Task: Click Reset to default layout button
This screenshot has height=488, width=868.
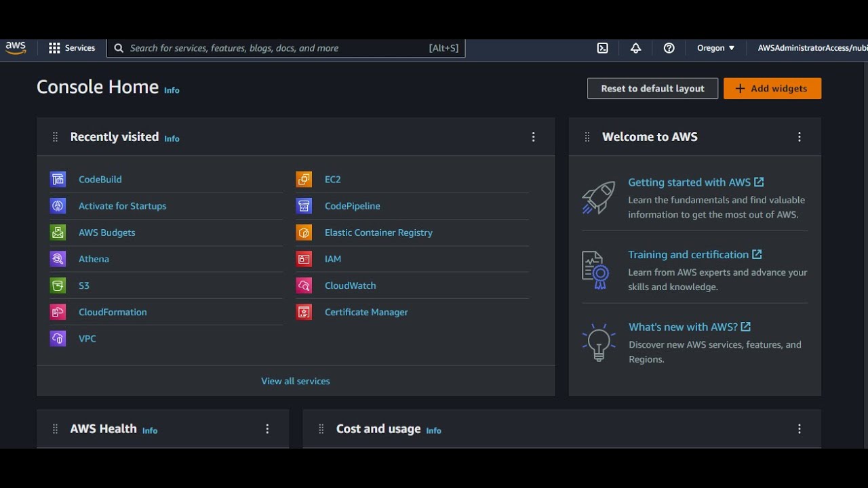Action: pos(652,88)
